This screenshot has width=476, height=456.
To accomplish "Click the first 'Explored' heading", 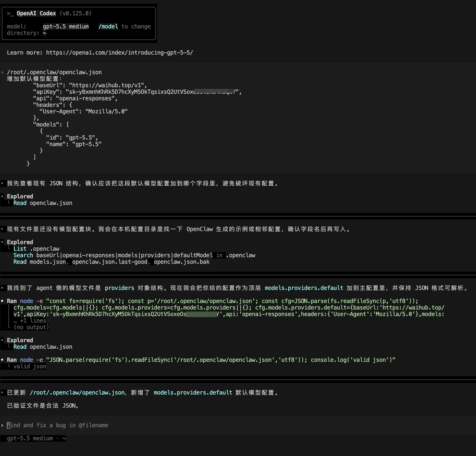I will (20, 196).
